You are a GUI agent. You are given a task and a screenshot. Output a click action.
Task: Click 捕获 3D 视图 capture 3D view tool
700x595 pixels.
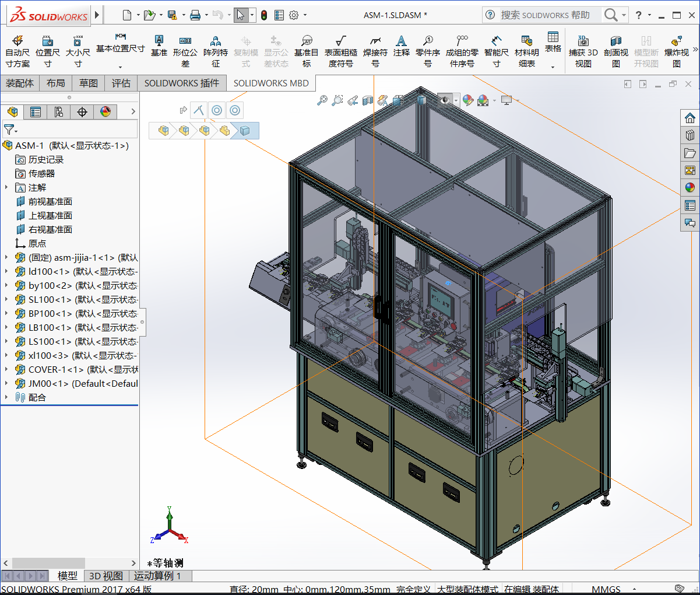[583, 51]
